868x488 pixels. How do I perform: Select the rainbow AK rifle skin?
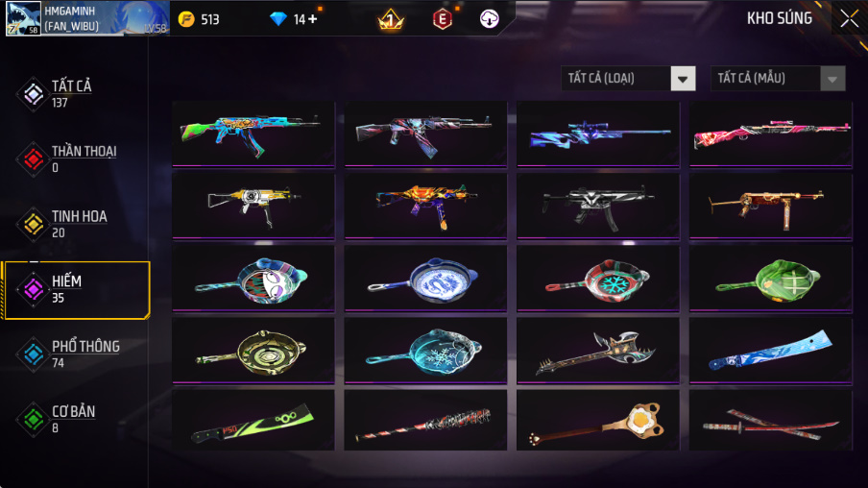(x=253, y=134)
